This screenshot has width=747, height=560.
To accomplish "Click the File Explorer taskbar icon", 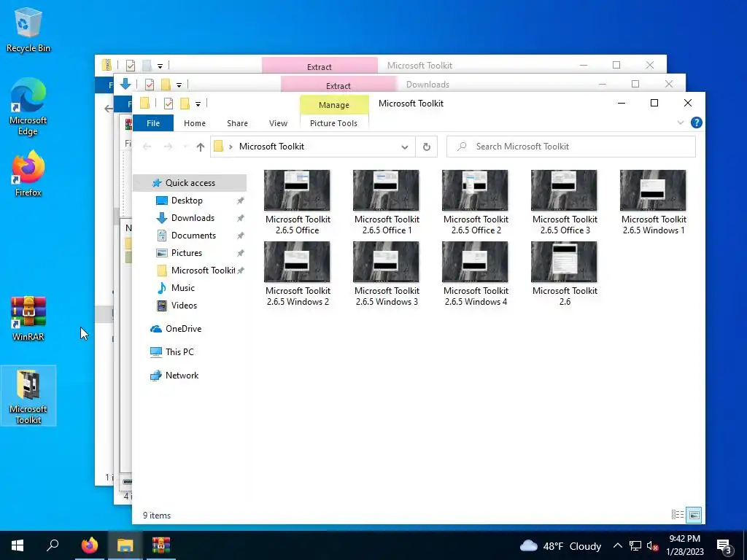I will point(125,545).
